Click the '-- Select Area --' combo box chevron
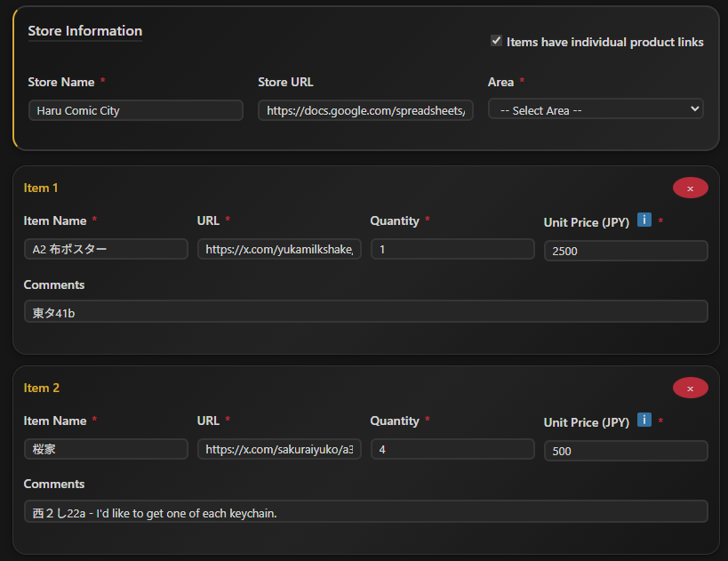Viewport: 728px width, 561px height. 698,108
